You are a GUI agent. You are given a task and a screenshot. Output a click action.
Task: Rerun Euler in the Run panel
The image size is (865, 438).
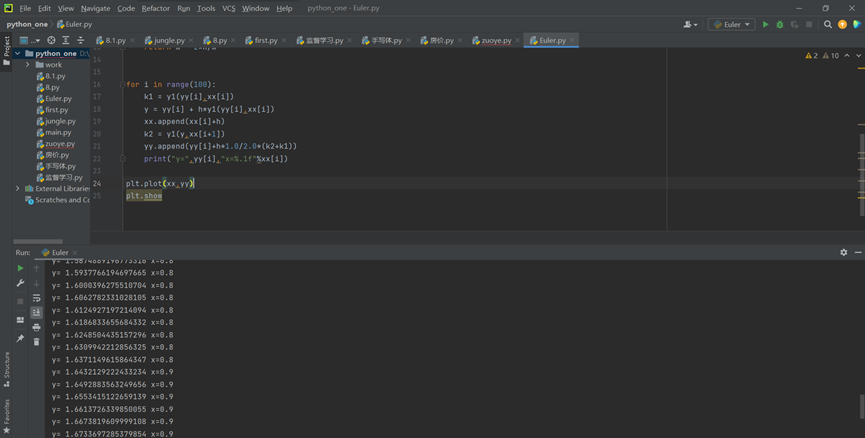[x=20, y=268]
